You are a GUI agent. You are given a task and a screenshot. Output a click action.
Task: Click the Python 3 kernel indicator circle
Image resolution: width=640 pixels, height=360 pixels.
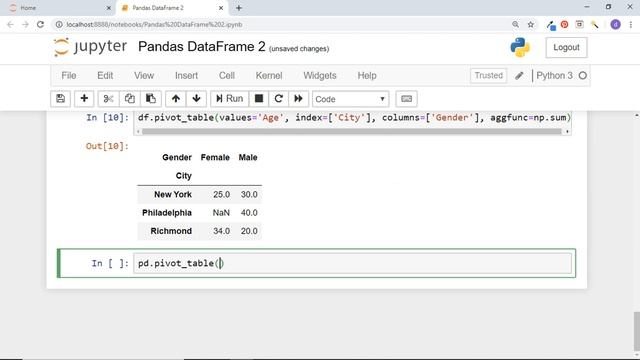pos(583,76)
